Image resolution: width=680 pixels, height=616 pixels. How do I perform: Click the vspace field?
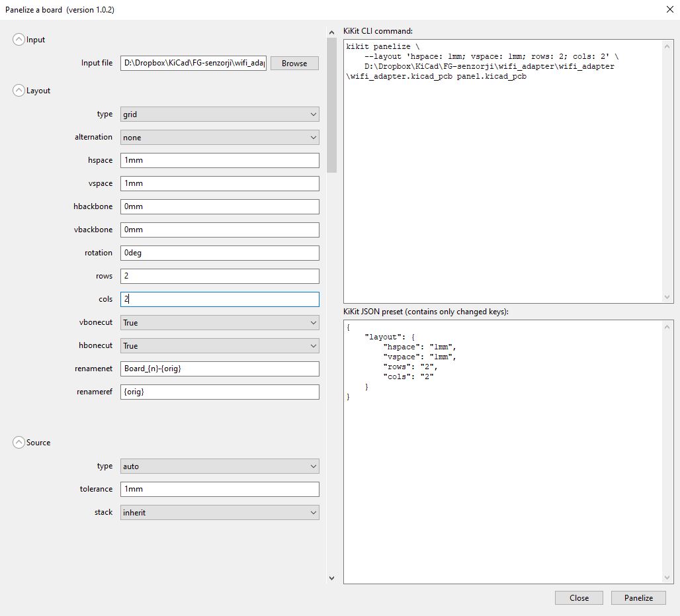[220, 183]
